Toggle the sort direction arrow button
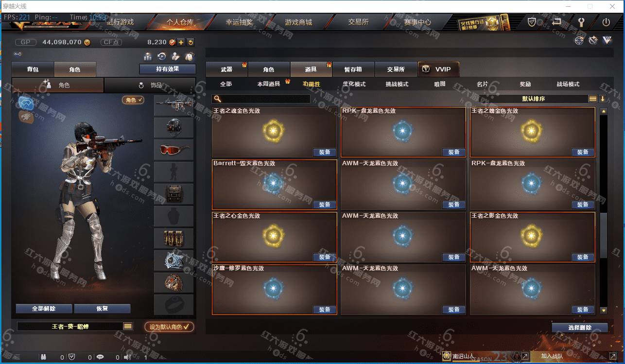This screenshot has width=625, height=364. 603,99
